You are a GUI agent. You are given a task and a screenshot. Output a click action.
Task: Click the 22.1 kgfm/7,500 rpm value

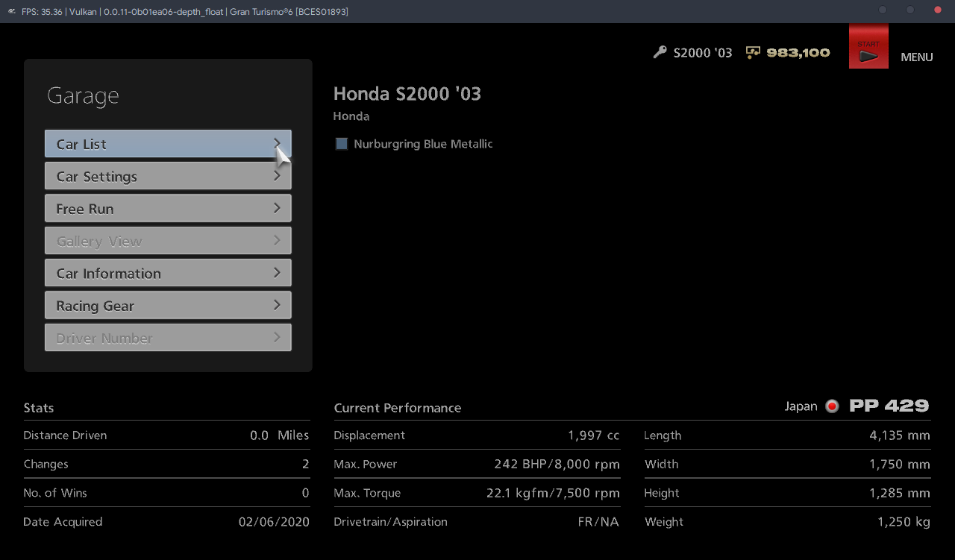[x=553, y=493]
